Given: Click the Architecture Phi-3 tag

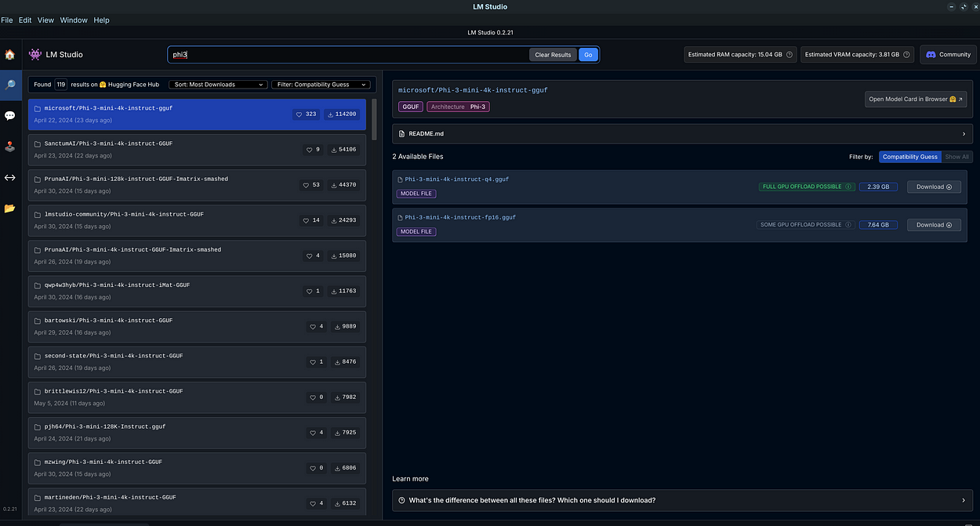Looking at the screenshot, I should point(458,107).
